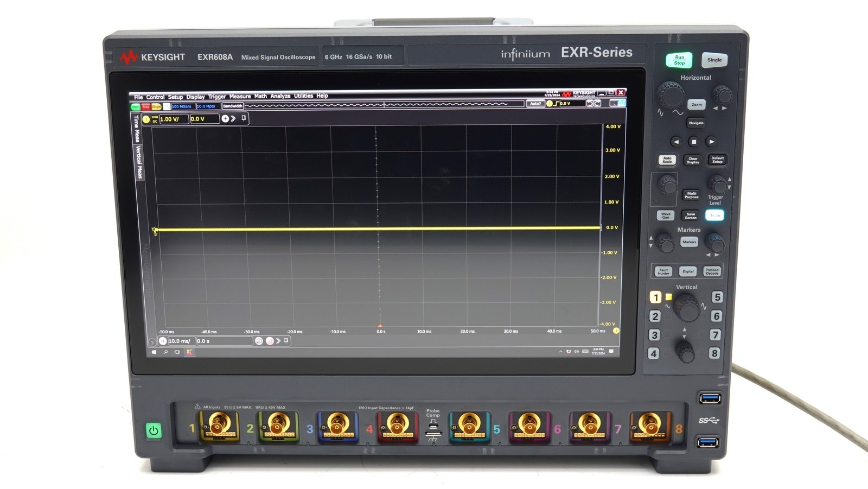Image resolution: width=868 pixels, height=489 pixels.
Task: Click the channel 1 offset 0.0 V field
Action: tap(204, 119)
